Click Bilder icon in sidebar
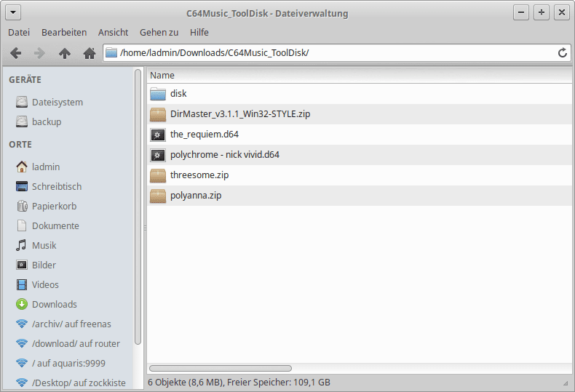The width and height of the screenshot is (575, 392). (x=22, y=265)
